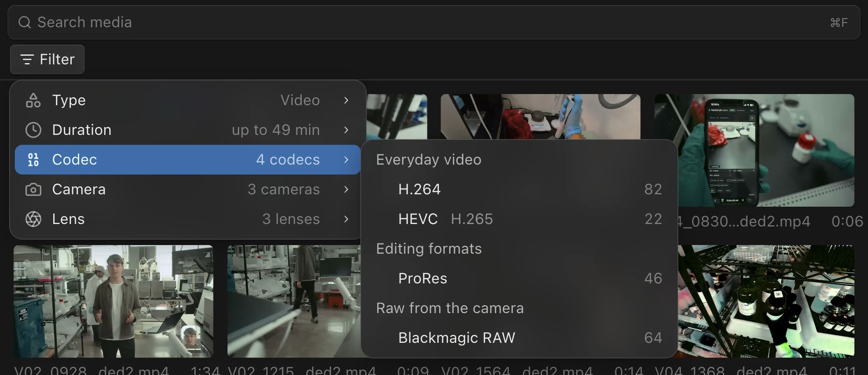Expand the Lens row chevron
The height and width of the screenshot is (375, 868).
click(x=346, y=219)
